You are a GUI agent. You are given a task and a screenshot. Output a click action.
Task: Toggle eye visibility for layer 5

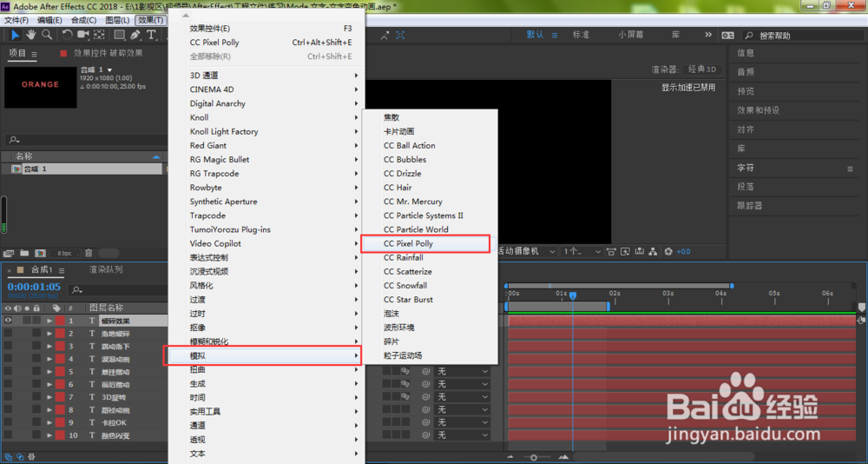click(x=8, y=371)
